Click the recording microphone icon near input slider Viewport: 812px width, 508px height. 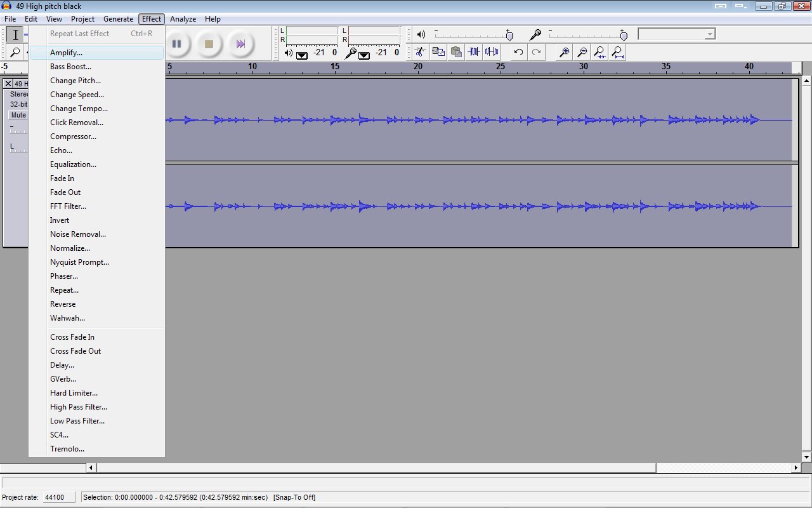[536, 34]
